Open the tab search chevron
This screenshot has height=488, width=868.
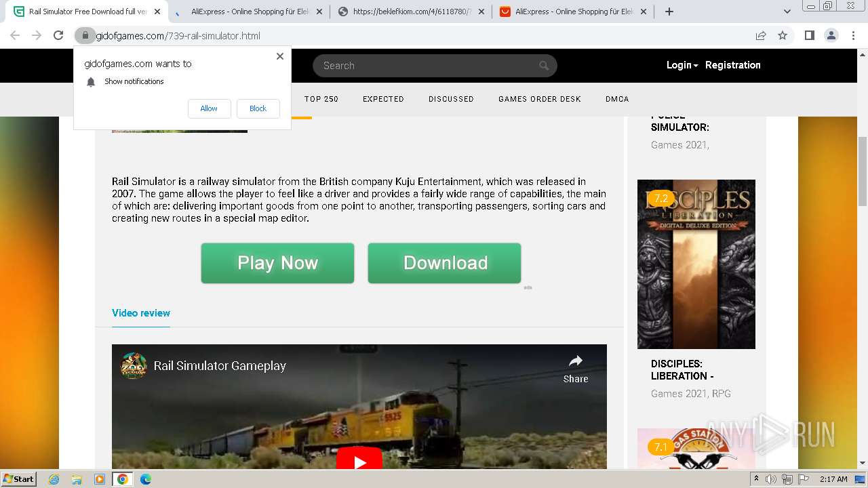pos(787,12)
